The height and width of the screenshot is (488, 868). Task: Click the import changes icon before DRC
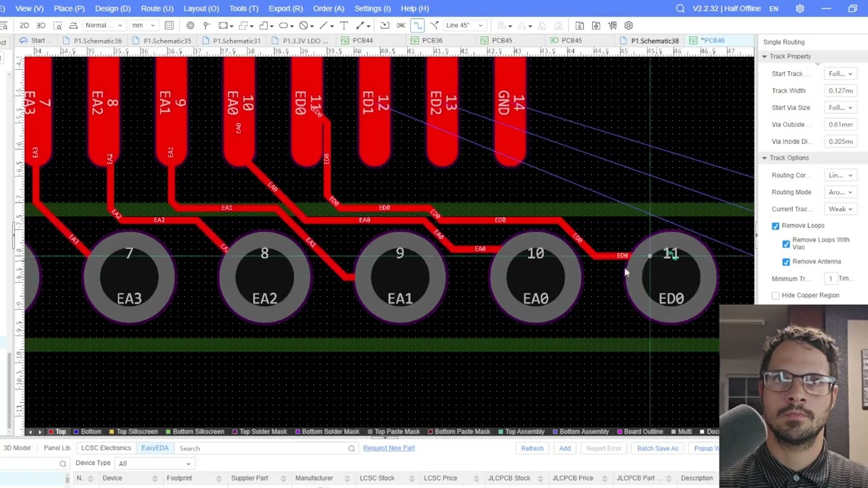384,26
